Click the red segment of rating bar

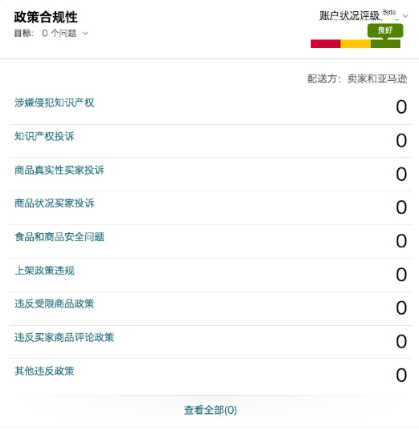pos(325,44)
